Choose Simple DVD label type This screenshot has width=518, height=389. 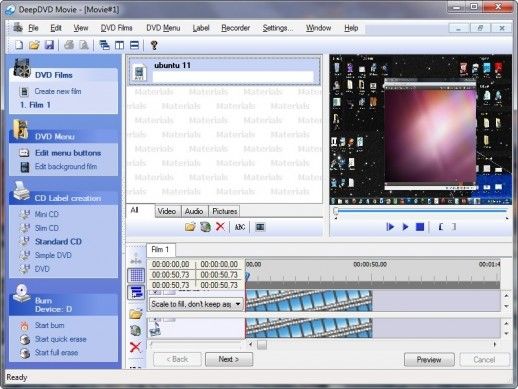pos(53,255)
